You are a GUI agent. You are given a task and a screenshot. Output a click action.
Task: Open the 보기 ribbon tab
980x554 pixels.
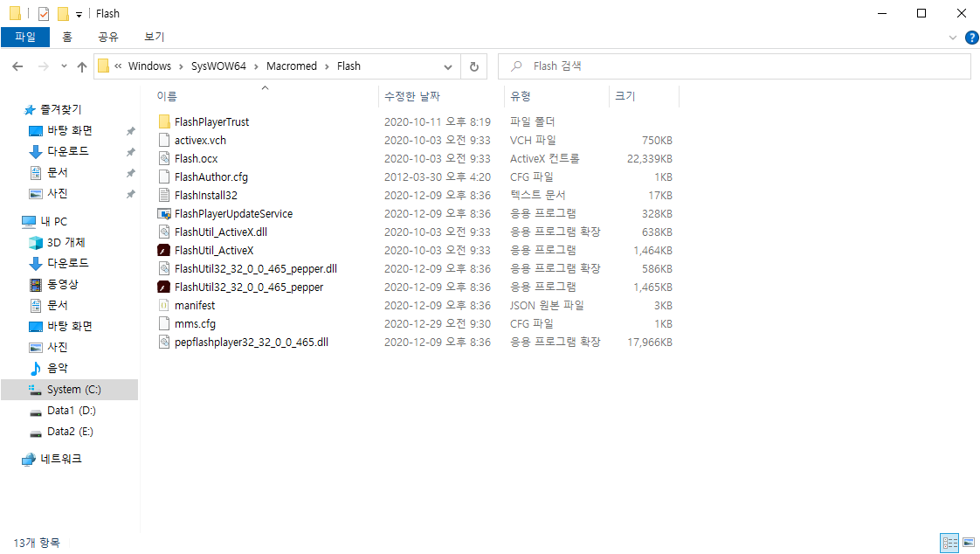[155, 37]
